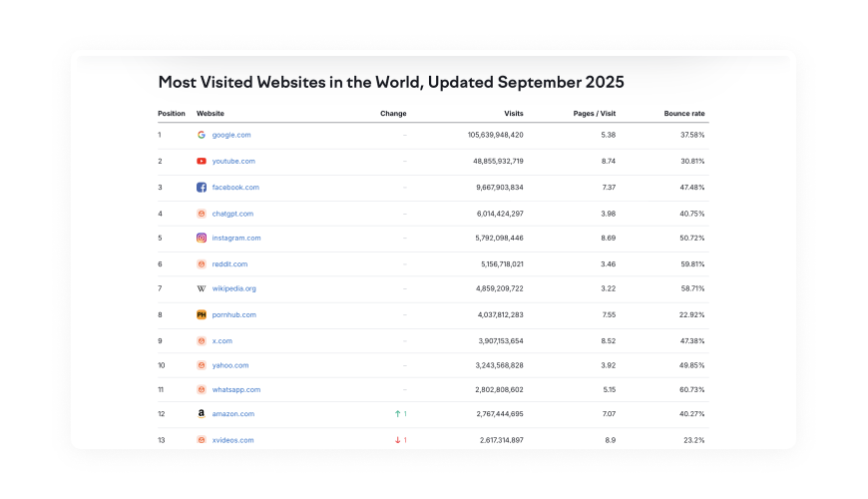Select pages per visit value 7.37
Viewport: 868px width, 499px height.
[609, 188]
